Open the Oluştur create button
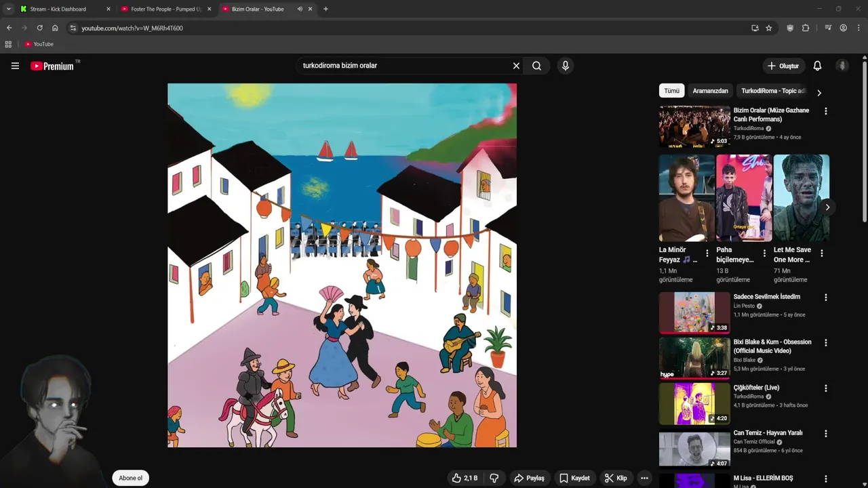This screenshot has height=488, width=868. coord(783,66)
